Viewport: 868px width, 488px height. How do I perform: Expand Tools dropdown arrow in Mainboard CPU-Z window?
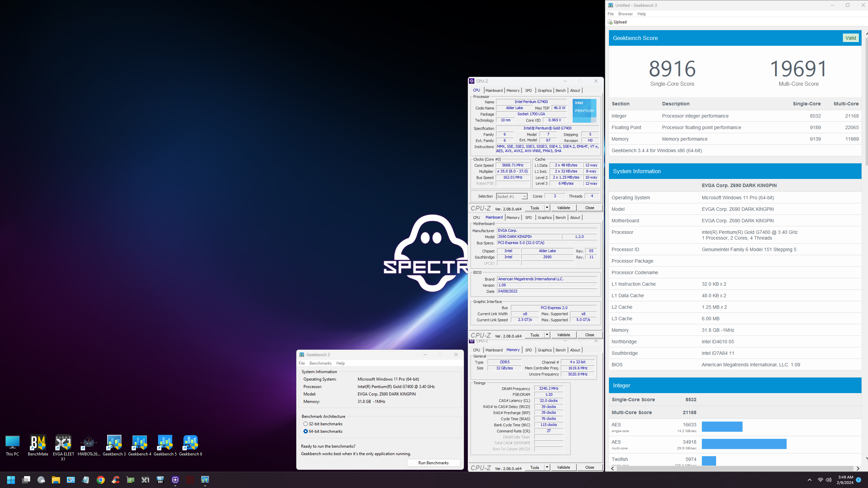click(547, 335)
